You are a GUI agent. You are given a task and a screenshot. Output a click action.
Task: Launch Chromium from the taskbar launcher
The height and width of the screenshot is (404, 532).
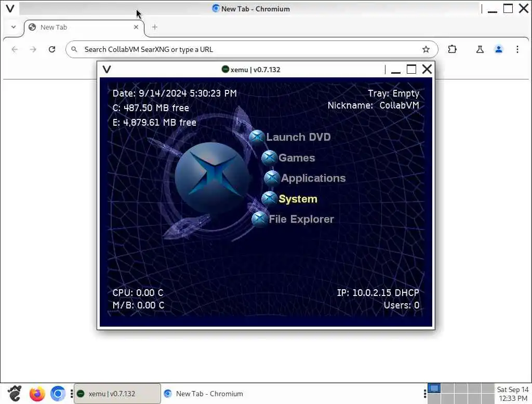(x=58, y=394)
